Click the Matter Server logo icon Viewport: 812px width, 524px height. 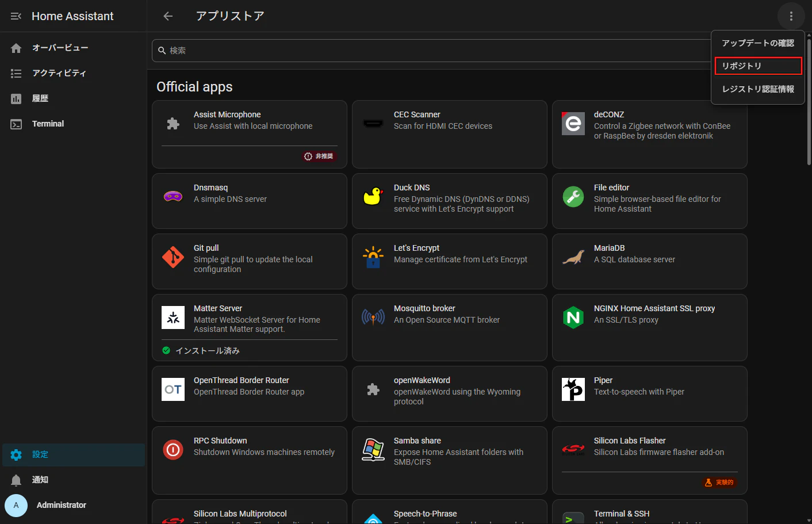pyautogui.click(x=173, y=318)
